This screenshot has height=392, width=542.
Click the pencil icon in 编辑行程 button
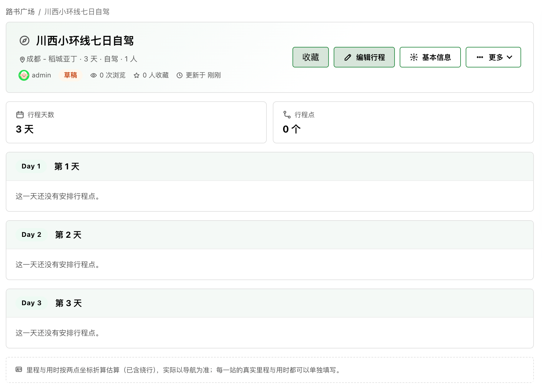(348, 57)
